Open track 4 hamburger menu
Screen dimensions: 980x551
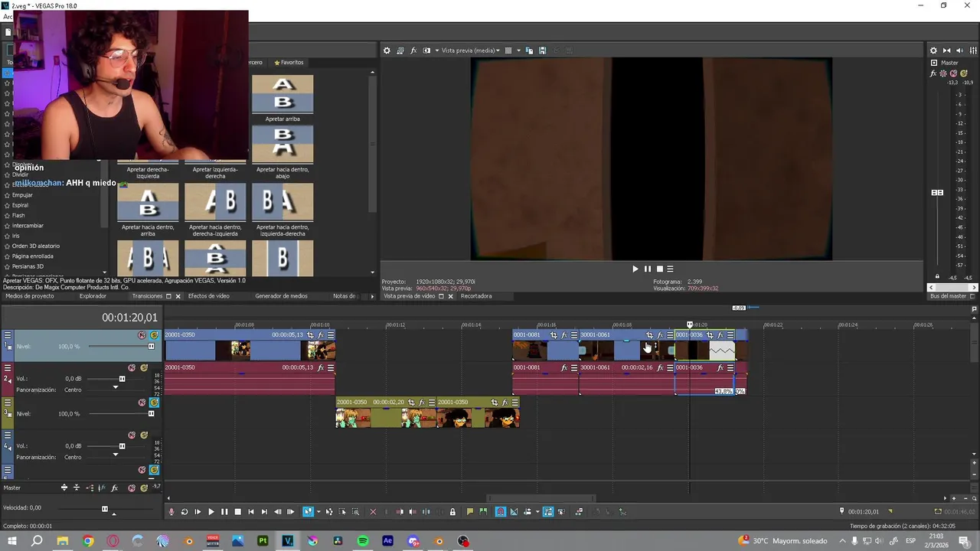pyautogui.click(x=8, y=435)
